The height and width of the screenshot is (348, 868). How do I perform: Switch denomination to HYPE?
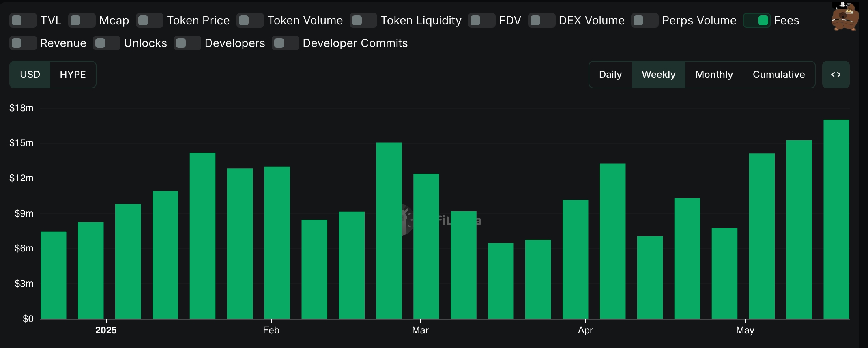(x=73, y=75)
